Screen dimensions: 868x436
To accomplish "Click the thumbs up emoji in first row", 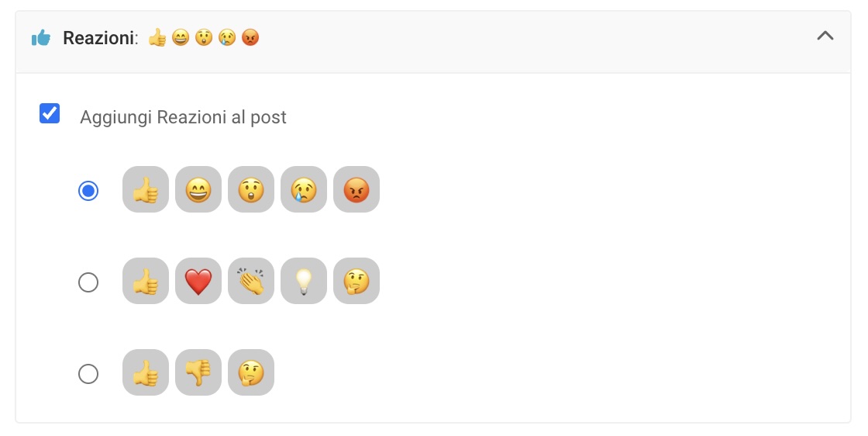I will click(146, 189).
